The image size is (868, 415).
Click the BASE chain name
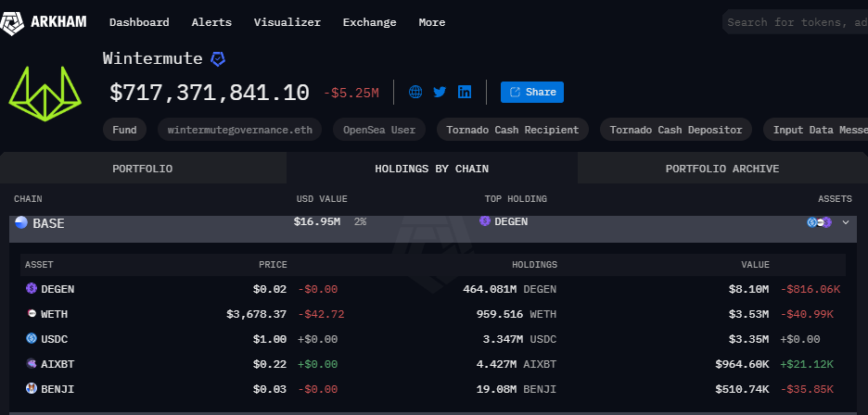(x=49, y=223)
